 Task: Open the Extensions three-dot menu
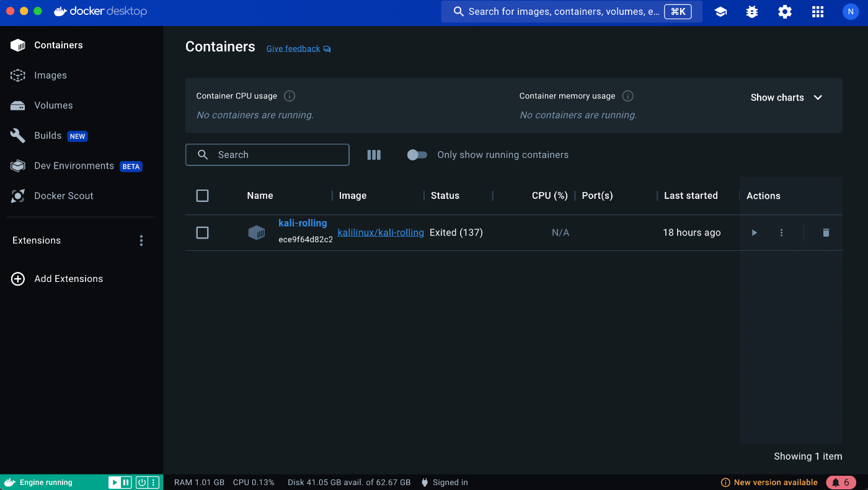pyautogui.click(x=141, y=240)
